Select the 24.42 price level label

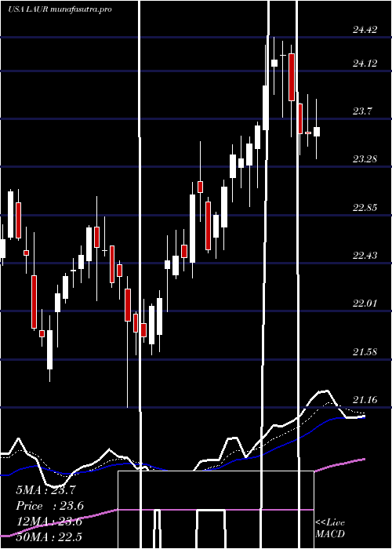tap(365, 30)
